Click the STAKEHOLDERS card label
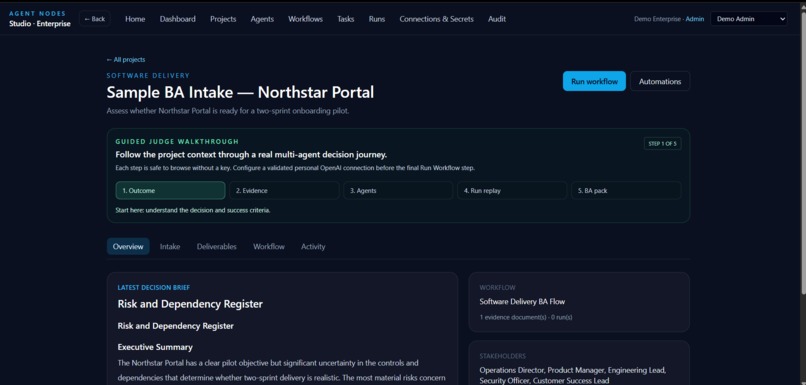Image resolution: width=806 pixels, height=385 pixels. pyautogui.click(x=502, y=356)
